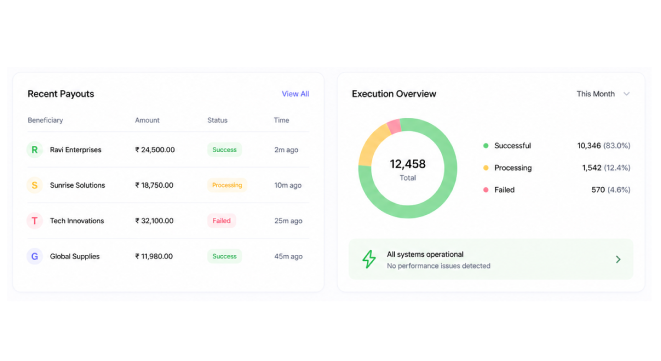The width and height of the screenshot is (661, 361).
Task: Open the This Month period dropdown
Action: [603, 94]
